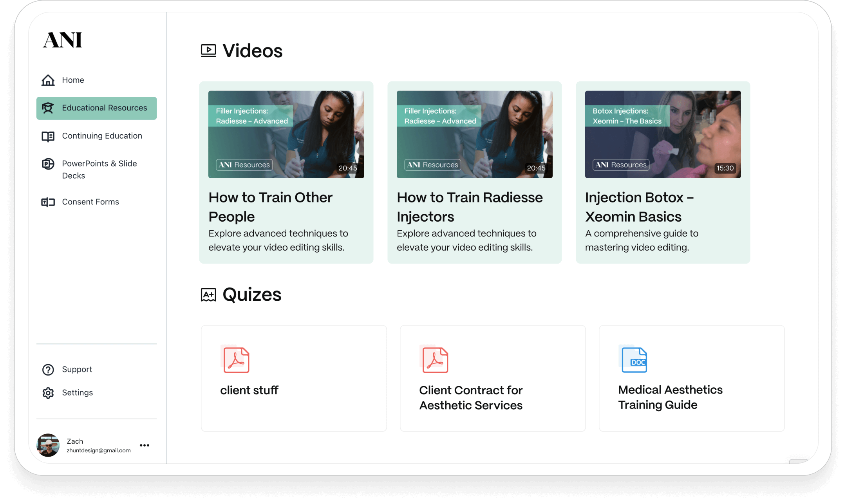Go to Support page

pos(77,370)
